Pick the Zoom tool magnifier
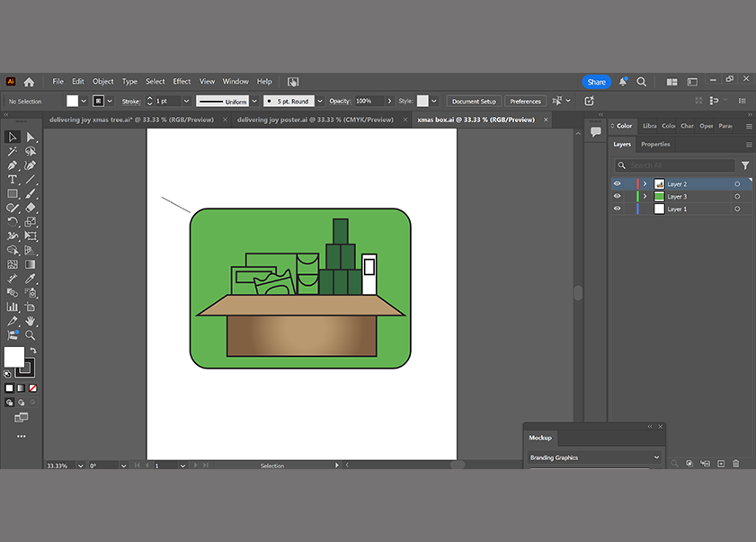Screen dimensions: 756x542 [x=31, y=335]
